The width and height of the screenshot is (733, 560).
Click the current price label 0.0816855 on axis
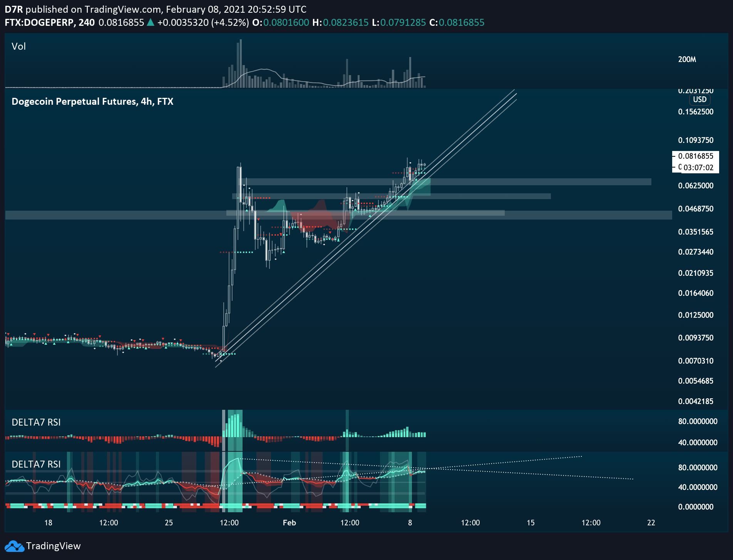tap(696, 156)
